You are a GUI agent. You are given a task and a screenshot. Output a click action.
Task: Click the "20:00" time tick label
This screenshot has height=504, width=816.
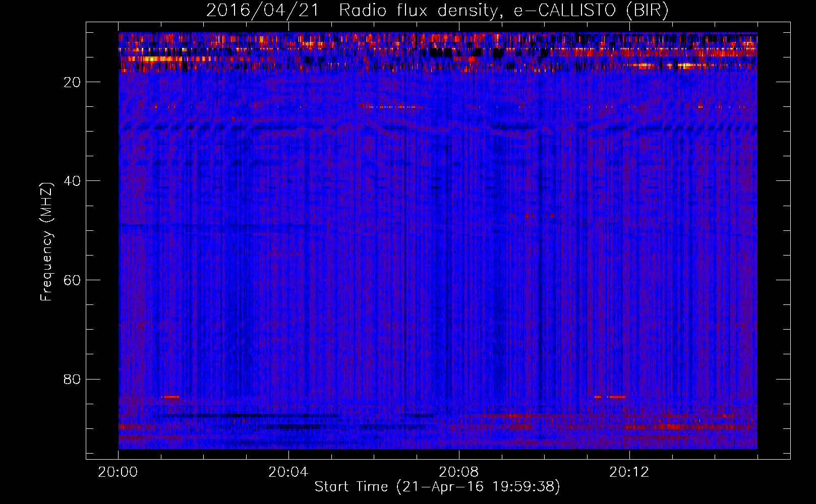(118, 472)
